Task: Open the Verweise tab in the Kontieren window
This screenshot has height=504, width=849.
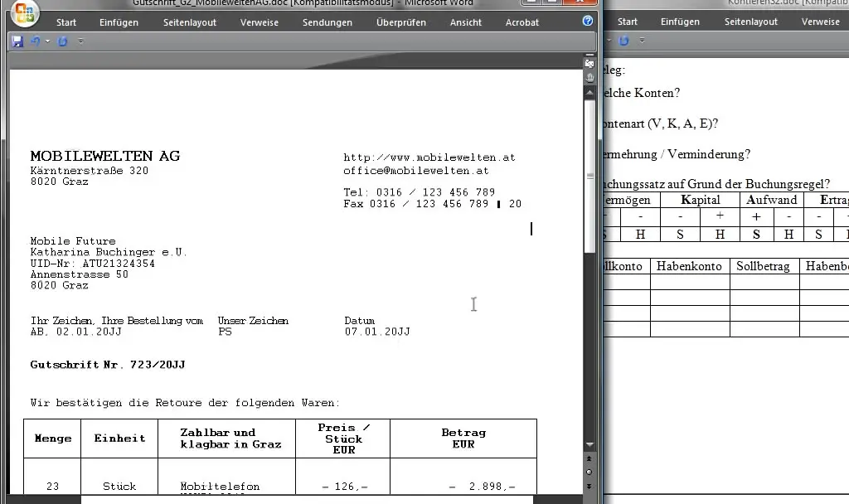Action: click(820, 22)
